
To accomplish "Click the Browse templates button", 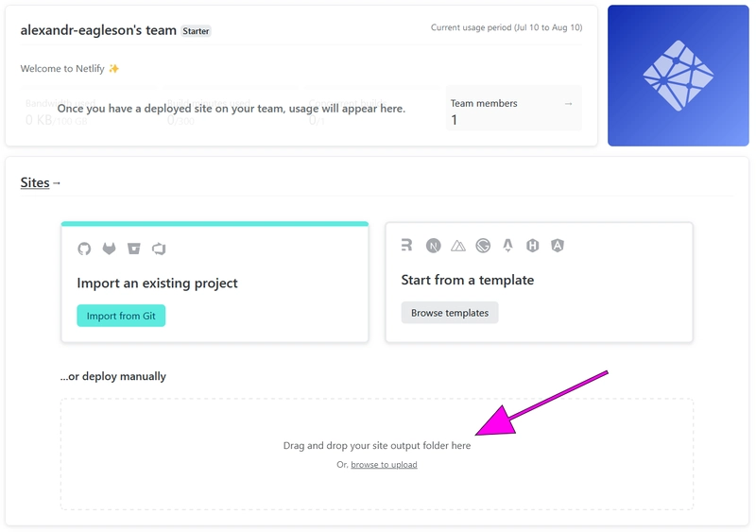I will pyautogui.click(x=450, y=313).
